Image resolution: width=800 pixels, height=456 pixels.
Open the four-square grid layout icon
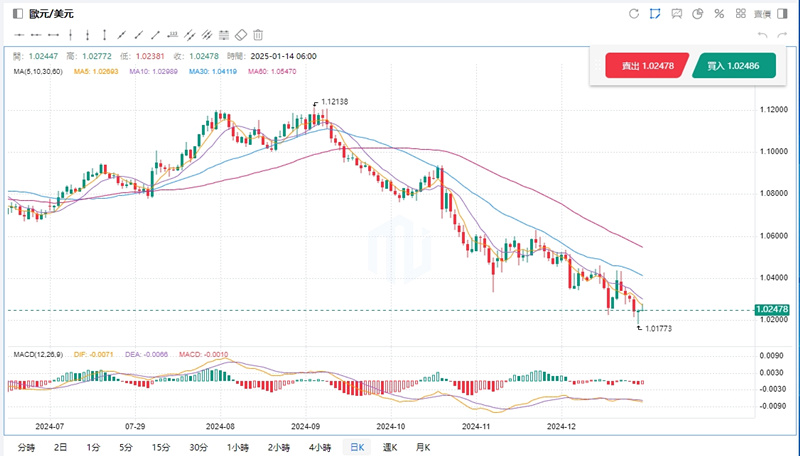(x=740, y=14)
